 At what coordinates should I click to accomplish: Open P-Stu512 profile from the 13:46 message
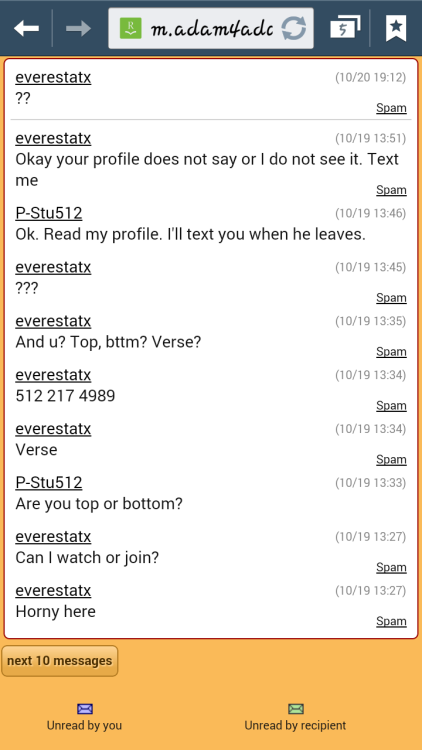49,213
